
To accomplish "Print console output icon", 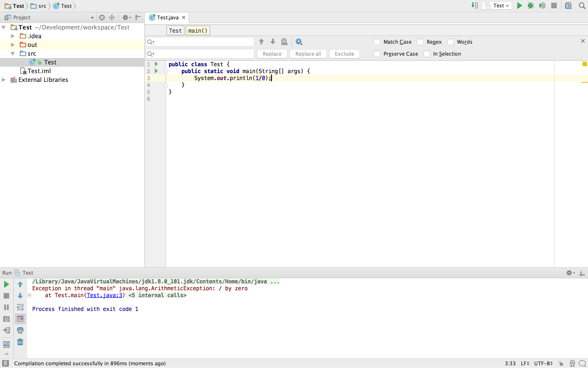I will [x=20, y=330].
